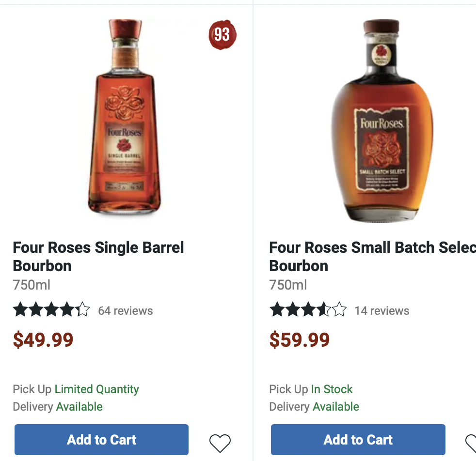The width and height of the screenshot is (476, 461).
Task: Click the 93 rating badge
Action: tap(222, 34)
